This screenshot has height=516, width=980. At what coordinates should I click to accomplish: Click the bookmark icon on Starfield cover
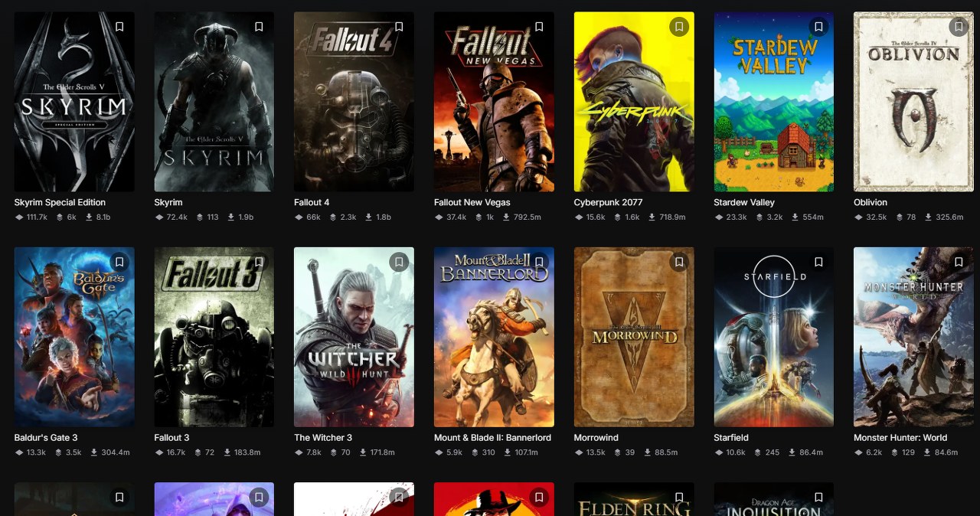818,262
